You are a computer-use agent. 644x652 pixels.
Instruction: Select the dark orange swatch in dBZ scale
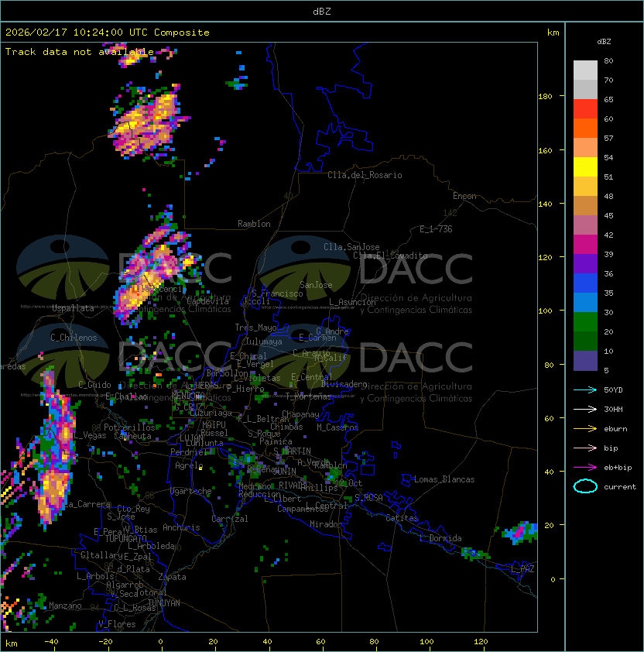(x=585, y=128)
